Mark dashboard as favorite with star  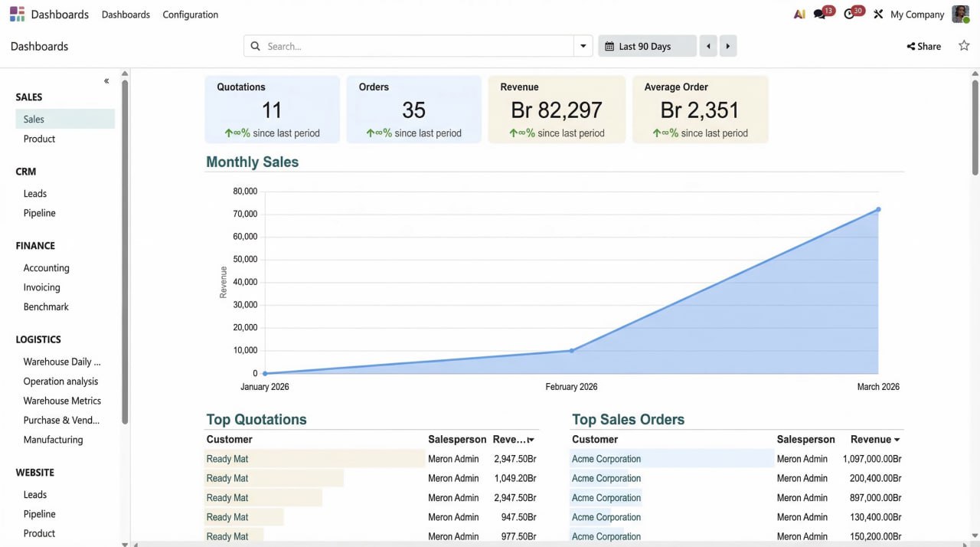coord(964,46)
